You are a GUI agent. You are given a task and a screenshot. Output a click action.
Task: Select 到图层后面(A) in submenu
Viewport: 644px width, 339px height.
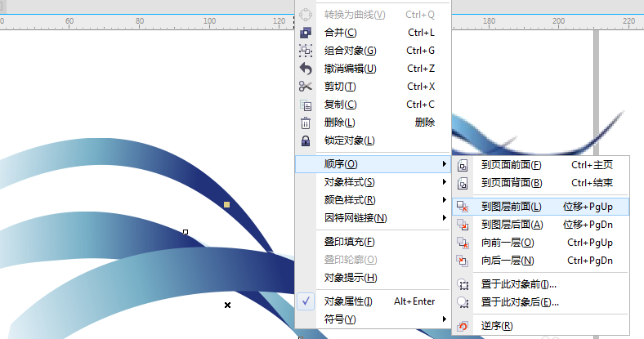coord(540,225)
